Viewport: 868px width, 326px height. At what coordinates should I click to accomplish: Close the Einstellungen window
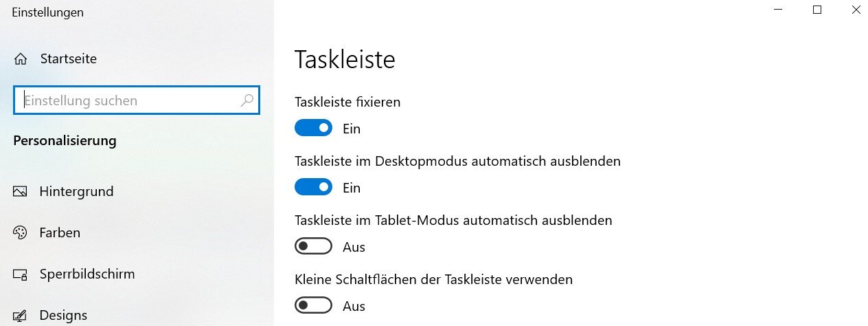coord(856,10)
